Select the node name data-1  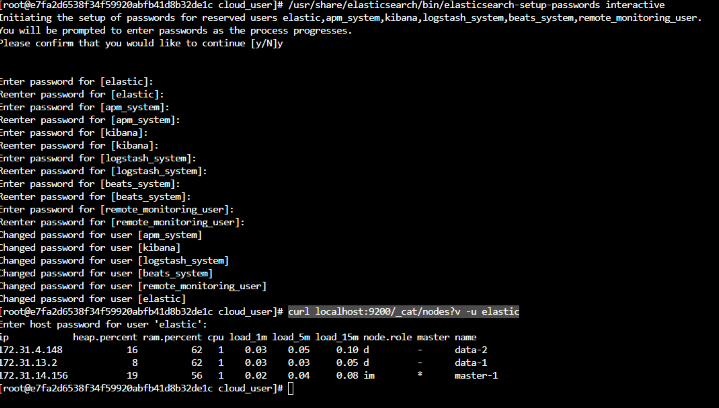pos(470,363)
